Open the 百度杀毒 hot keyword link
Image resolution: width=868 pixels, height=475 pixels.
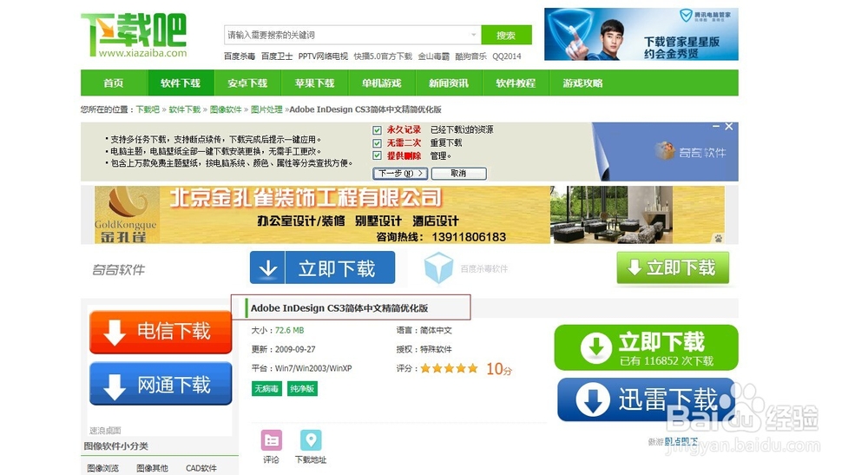(240, 56)
